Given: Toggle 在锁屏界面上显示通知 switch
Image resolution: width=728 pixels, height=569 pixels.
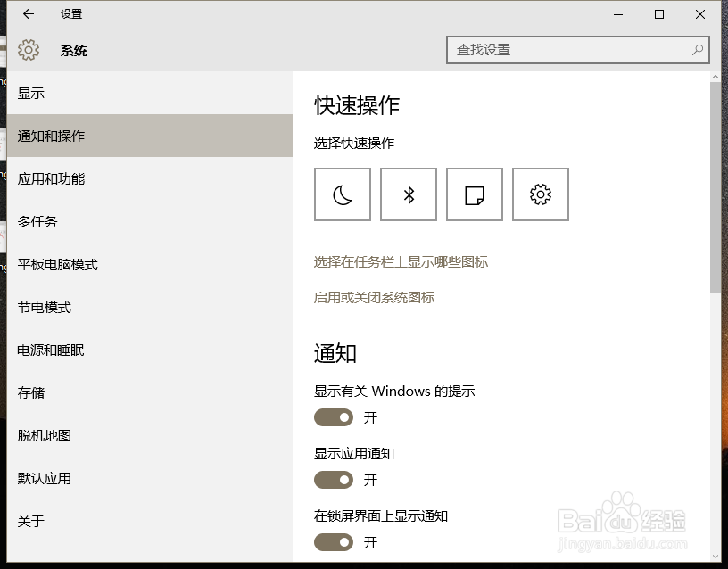Looking at the screenshot, I should click(334, 541).
